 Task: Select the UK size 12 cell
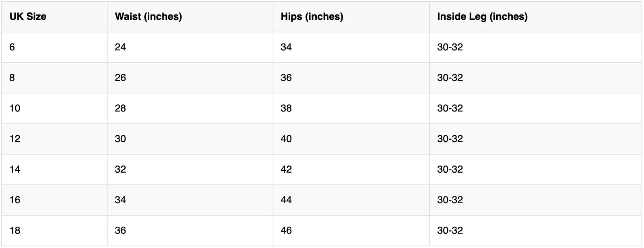tap(15, 139)
